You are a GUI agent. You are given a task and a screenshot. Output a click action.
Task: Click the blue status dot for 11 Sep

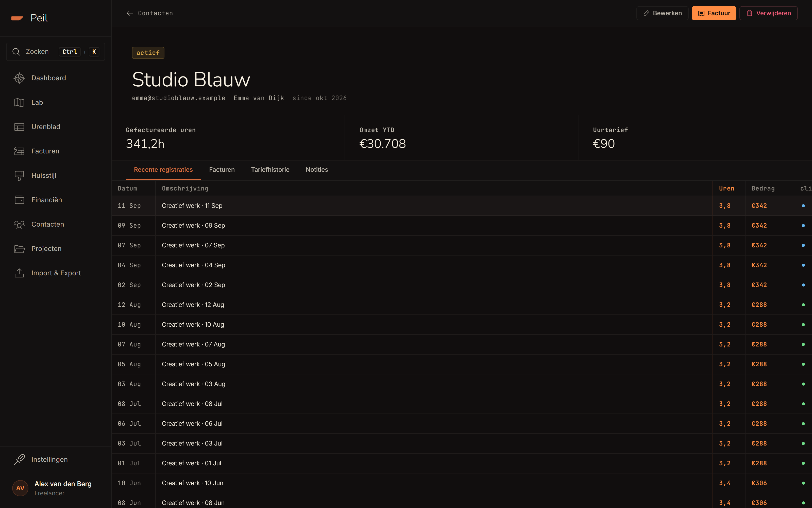tap(803, 206)
